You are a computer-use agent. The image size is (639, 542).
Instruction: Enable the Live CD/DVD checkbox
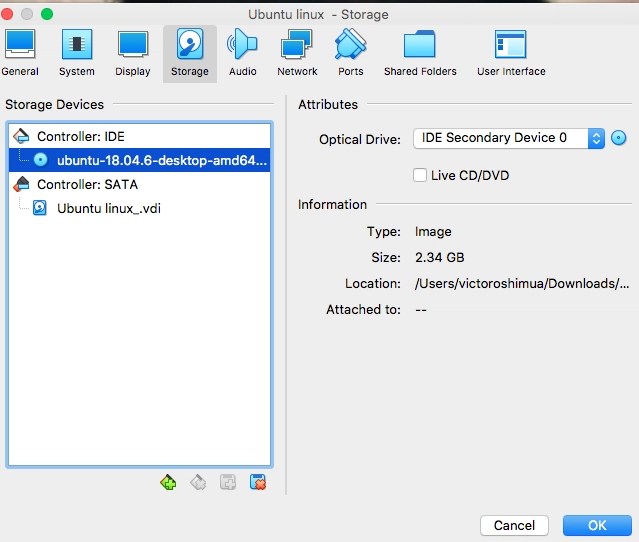[x=421, y=176]
